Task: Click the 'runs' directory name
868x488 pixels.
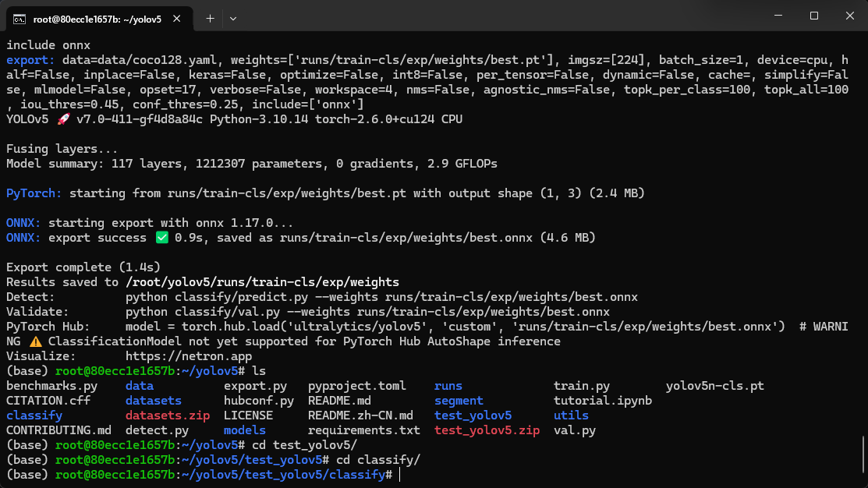Action: [x=448, y=386]
